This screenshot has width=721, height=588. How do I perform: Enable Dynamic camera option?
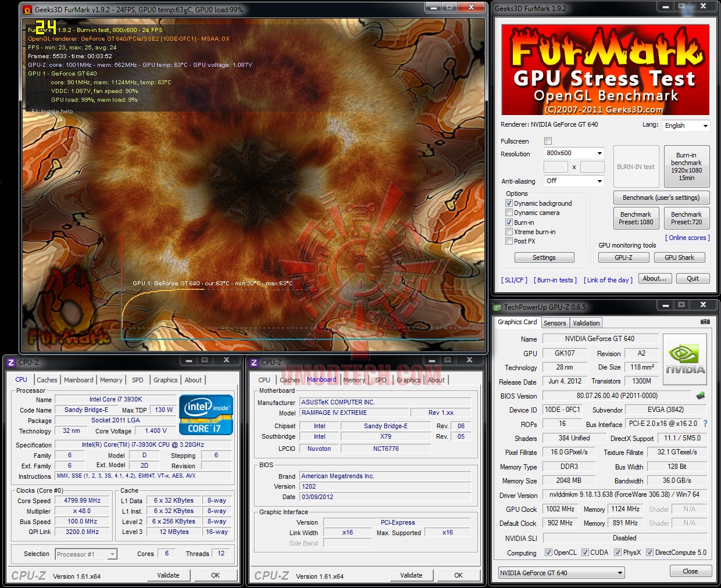point(509,213)
